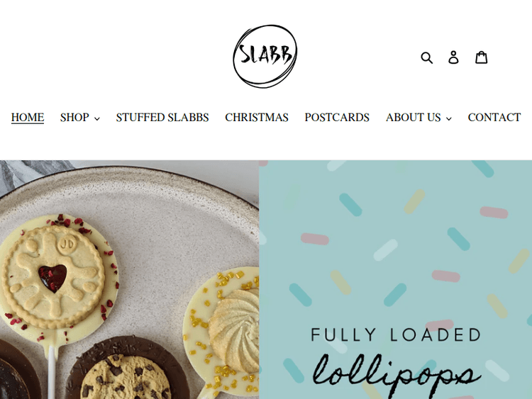Expand the chevron next to SHOP
Screen dimensions: 532x399
(97, 118)
